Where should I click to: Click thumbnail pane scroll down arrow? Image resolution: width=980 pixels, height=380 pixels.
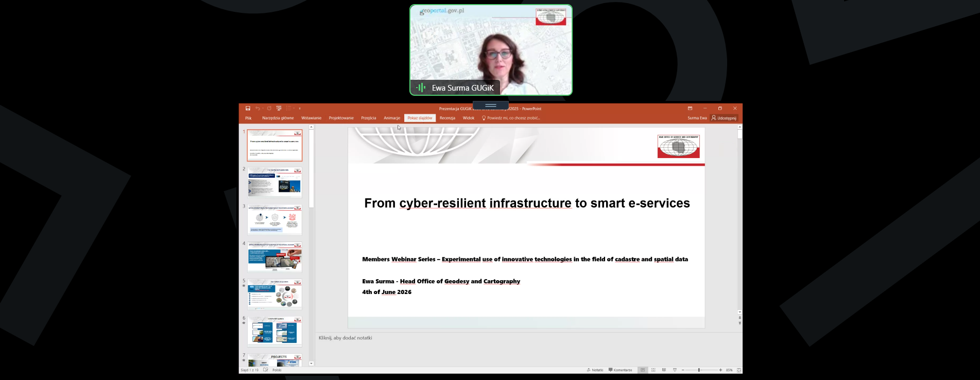311,364
